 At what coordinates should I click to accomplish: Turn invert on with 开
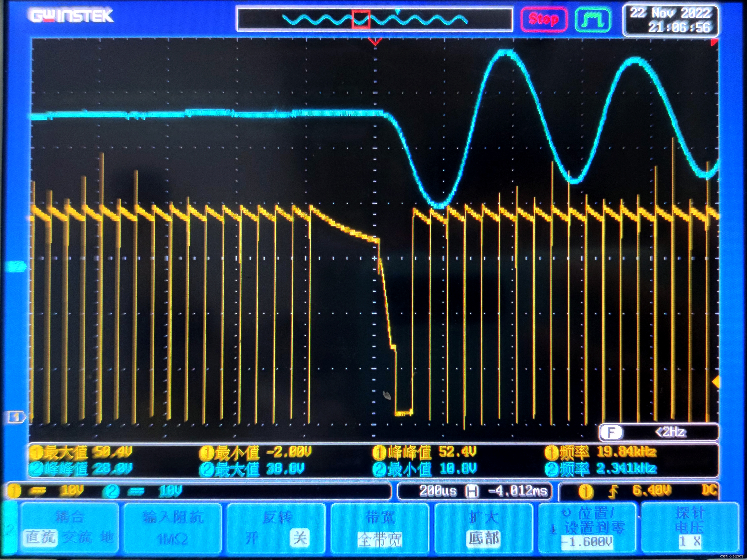click(252, 538)
